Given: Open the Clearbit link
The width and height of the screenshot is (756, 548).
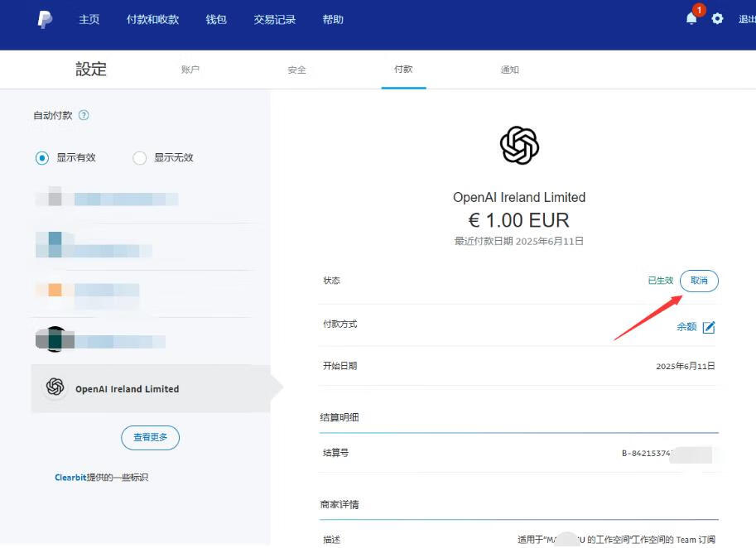Looking at the screenshot, I should tap(70, 478).
